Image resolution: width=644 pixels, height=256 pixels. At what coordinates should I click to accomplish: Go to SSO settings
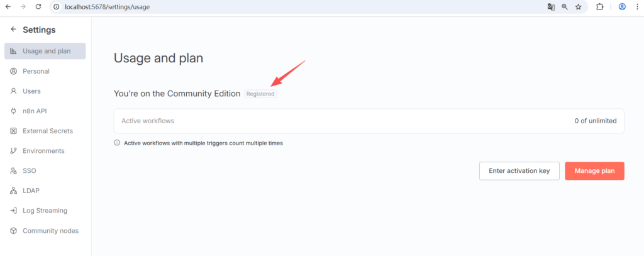[x=29, y=171]
